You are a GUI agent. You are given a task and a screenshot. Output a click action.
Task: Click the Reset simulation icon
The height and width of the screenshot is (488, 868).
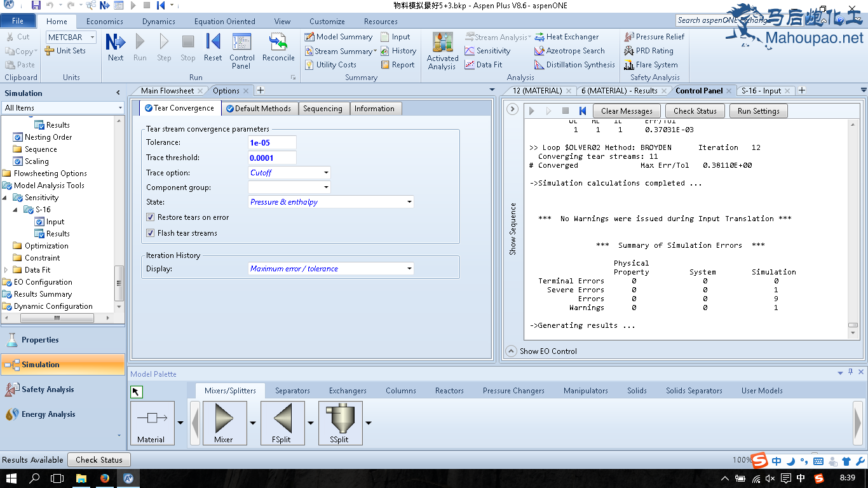pos(213,48)
